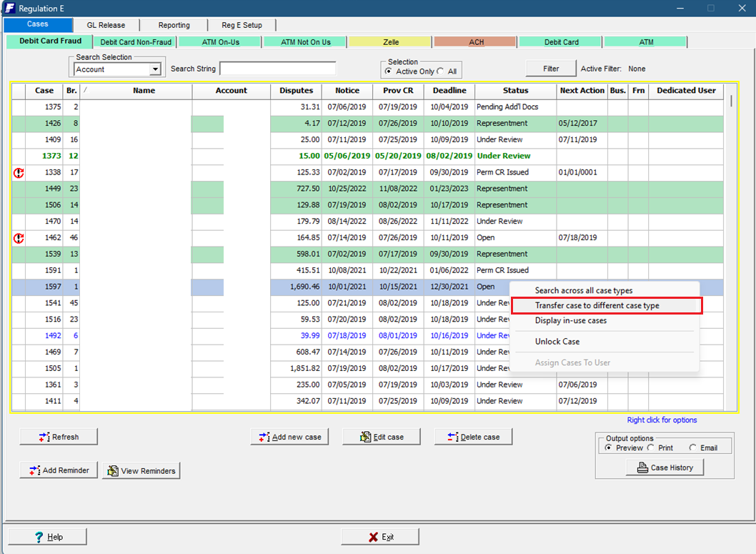Screen dimensions: 756x554
Task: Select the Cases tab
Action: (x=38, y=24)
